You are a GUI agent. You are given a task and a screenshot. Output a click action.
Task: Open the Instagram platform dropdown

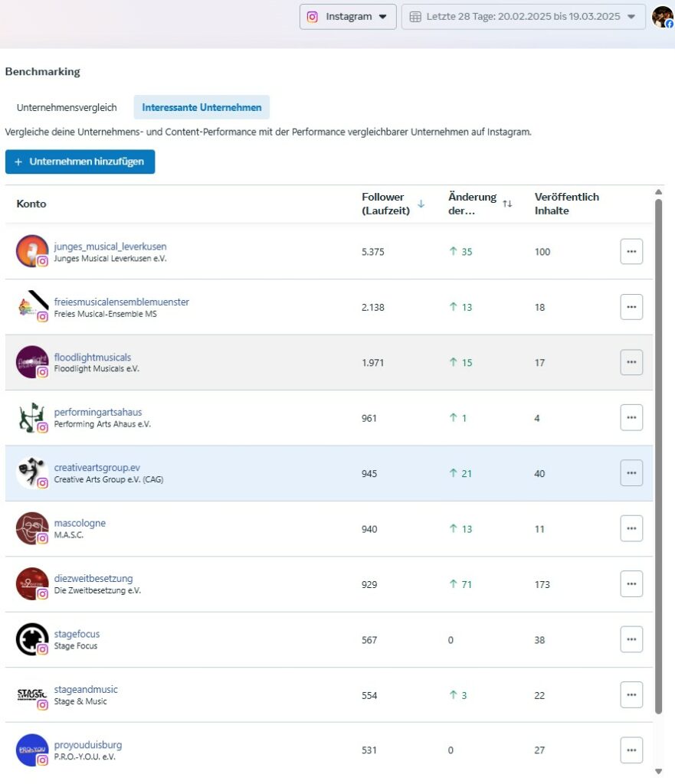[x=348, y=17]
